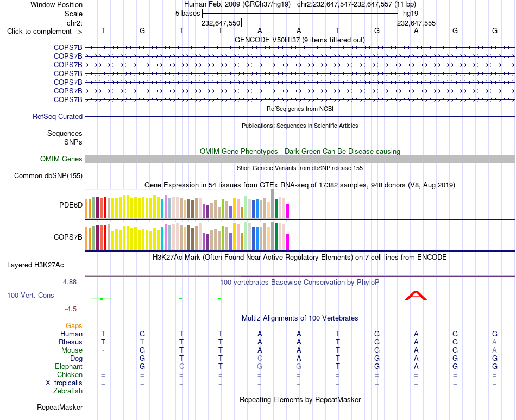Open the GTEx Gene Expression track title
This screenshot has height=420, width=516.
[300, 185]
